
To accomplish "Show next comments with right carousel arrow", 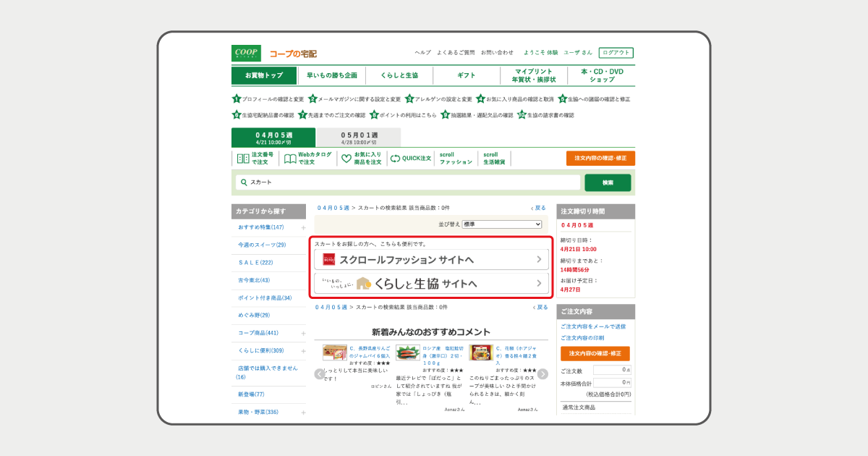I will pyautogui.click(x=542, y=374).
